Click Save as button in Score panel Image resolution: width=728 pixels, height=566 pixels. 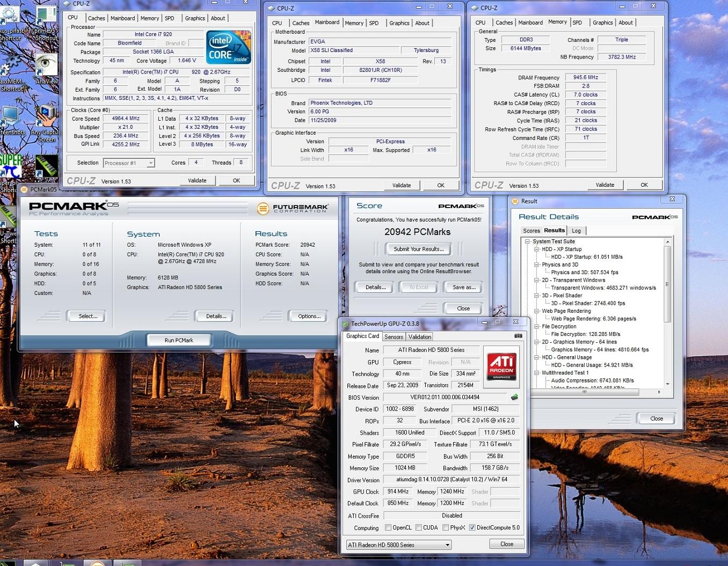[x=464, y=287]
